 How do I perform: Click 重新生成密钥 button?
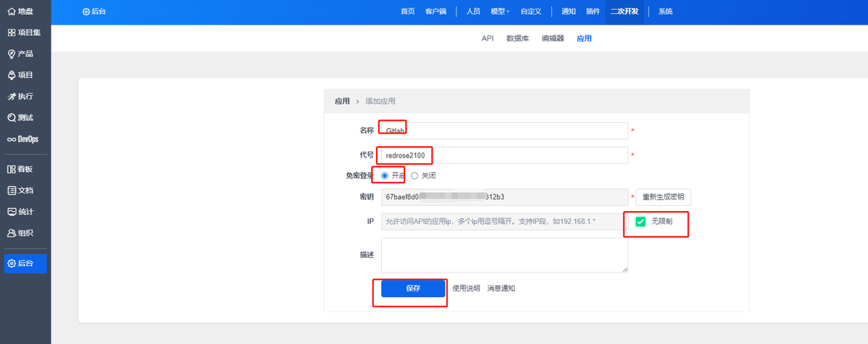coord(663,197)
